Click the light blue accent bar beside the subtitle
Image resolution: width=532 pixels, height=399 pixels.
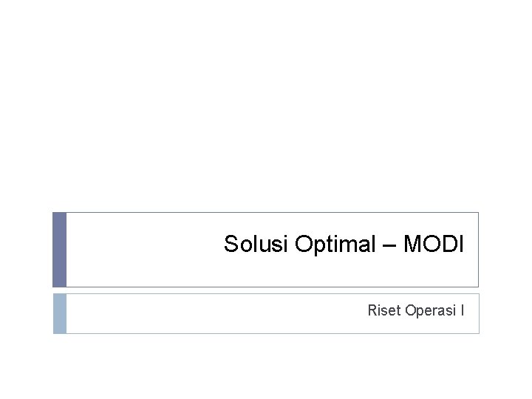coord(59,313)
